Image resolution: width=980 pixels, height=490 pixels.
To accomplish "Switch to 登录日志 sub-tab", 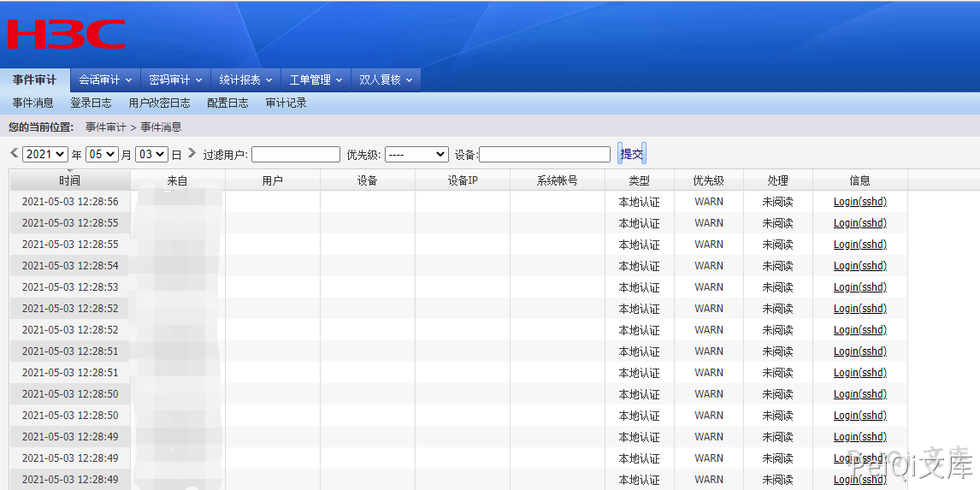I will click(x=91, y=103).
